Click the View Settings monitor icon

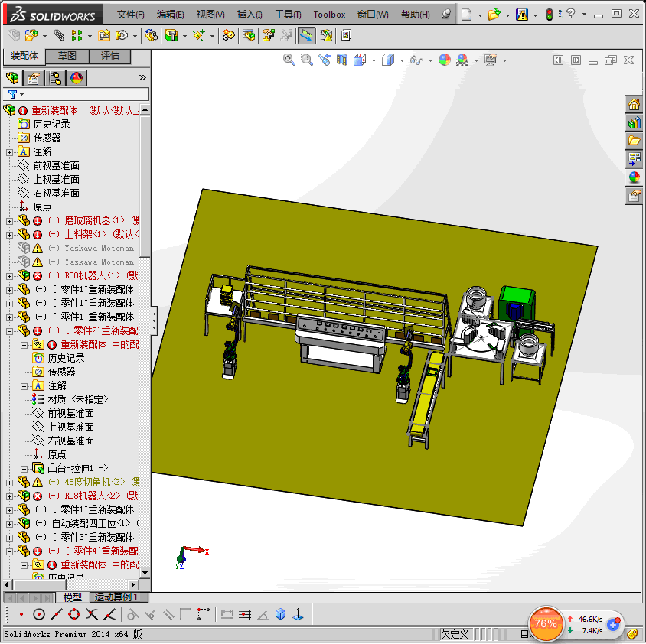(491, 60)
